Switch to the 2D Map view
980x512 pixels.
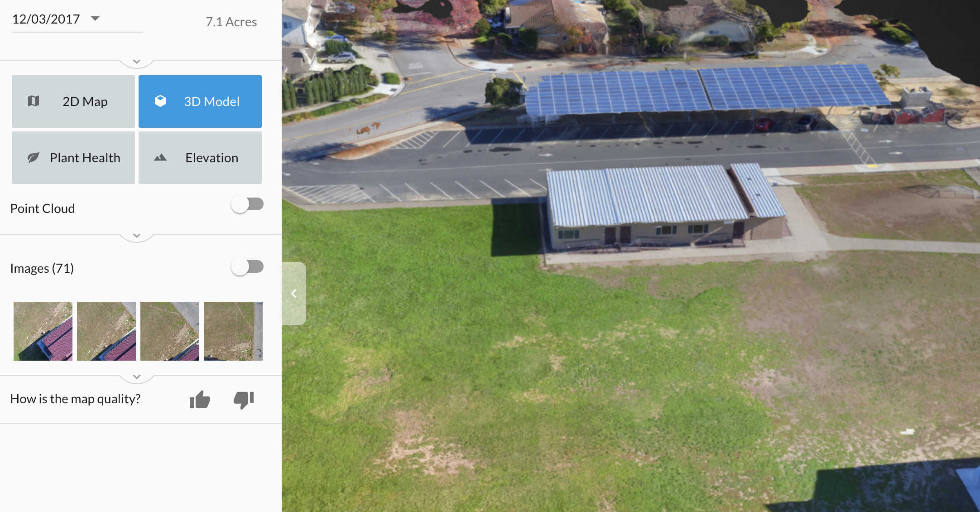tap(73, 101)
